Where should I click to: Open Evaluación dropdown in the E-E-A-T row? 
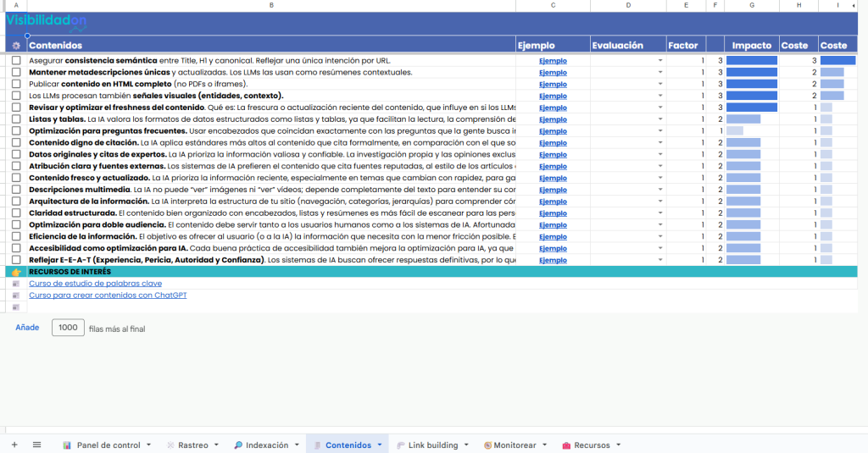[x=659, y=260]
